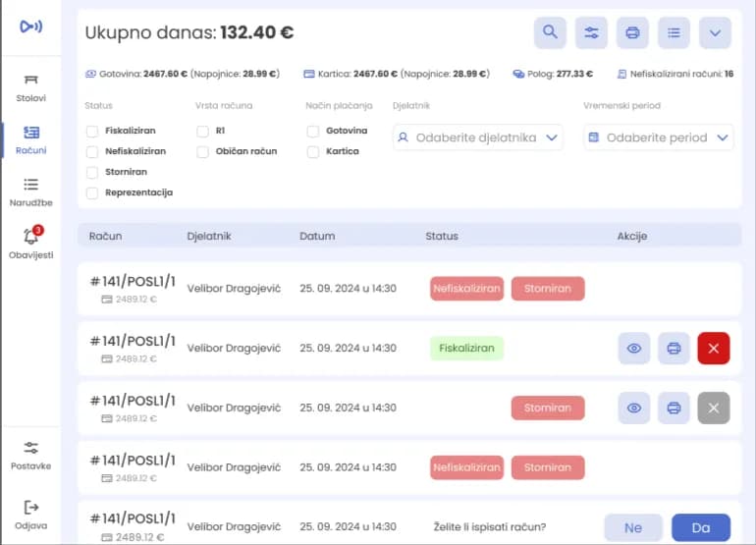Click the green Fiskaliziran status badge
756x545 pixels.
pos(466,349)
